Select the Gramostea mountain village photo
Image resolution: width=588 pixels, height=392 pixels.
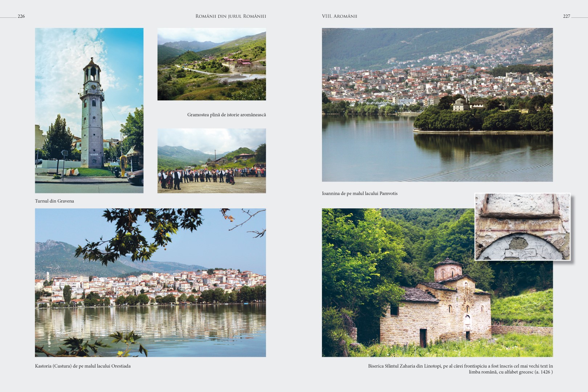point(211,64)
